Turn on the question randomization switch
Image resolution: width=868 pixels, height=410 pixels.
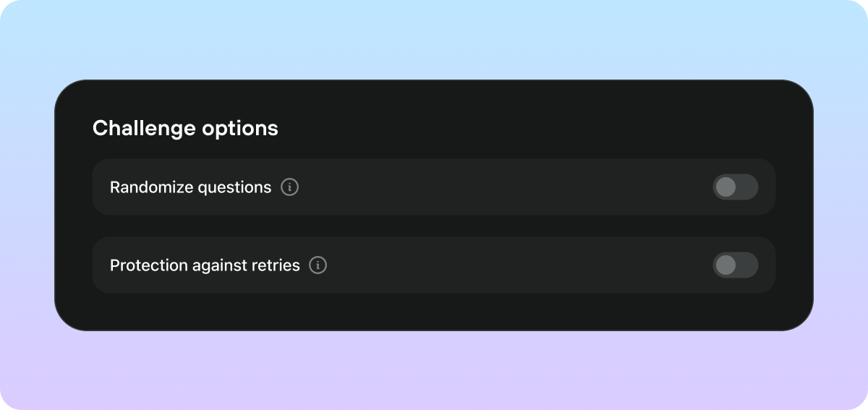pos(735,187)
